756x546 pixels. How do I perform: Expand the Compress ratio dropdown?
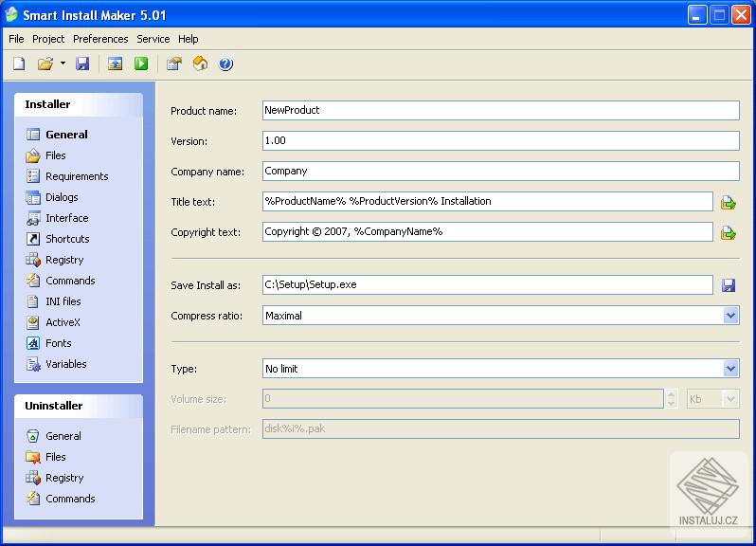coord(729,316)
